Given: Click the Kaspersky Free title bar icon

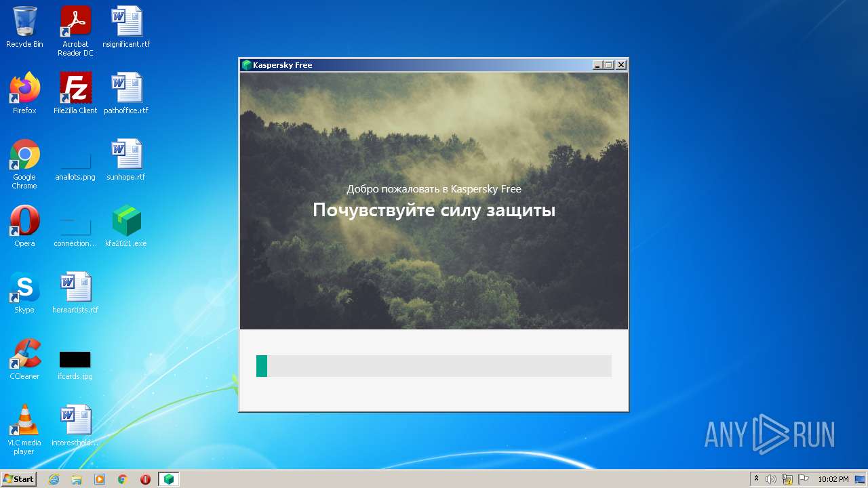Looking at the screenshot, I should click(x=247, y=65).
